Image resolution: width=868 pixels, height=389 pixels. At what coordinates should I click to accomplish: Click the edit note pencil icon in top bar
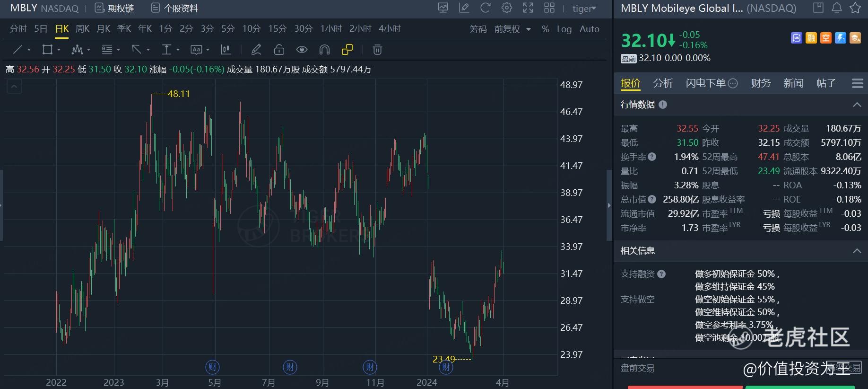click(464, 8)
